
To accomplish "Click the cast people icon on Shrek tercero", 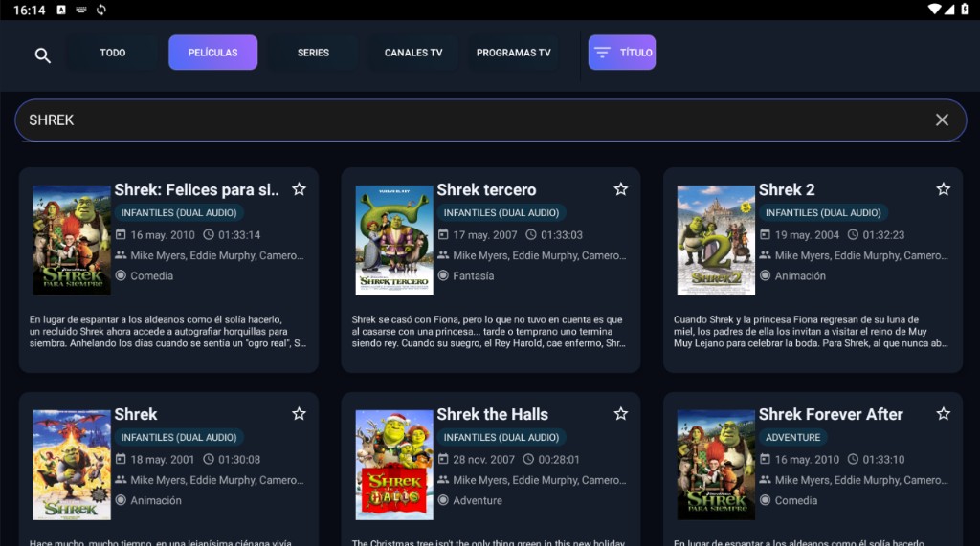I will (443, 255).
